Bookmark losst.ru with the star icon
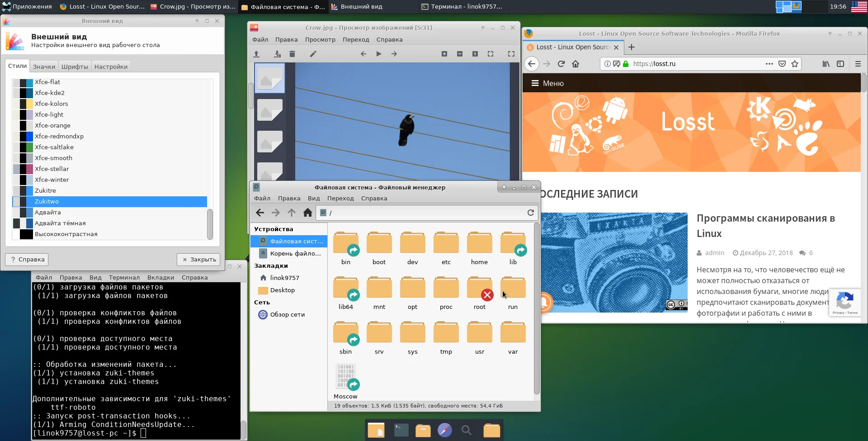The height and width of the screenshot is (441, 868). click(x=795, y=64)
